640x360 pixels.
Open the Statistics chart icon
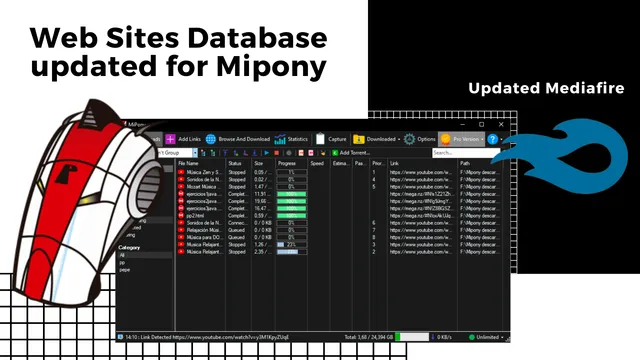[280, 139]
